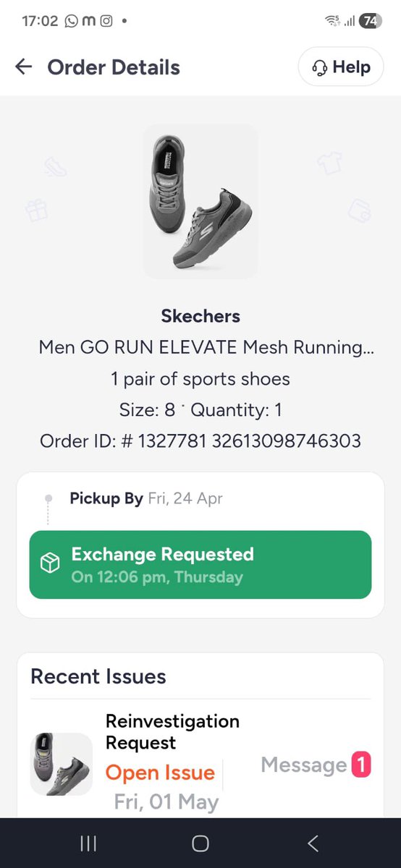Image resolution: width=401 pixels, height=868 pixels.
Task: Open Message for the open issue
Action: [x=304, y=765]
